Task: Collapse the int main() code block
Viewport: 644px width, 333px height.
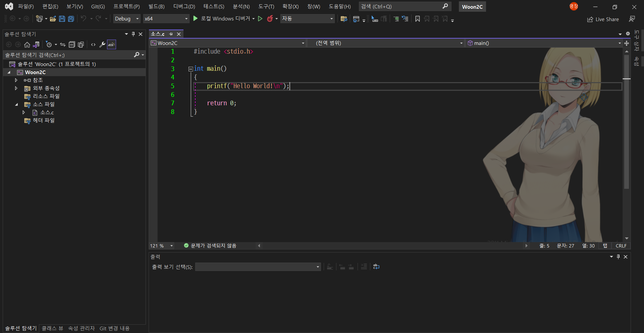Action: [191, 69]
